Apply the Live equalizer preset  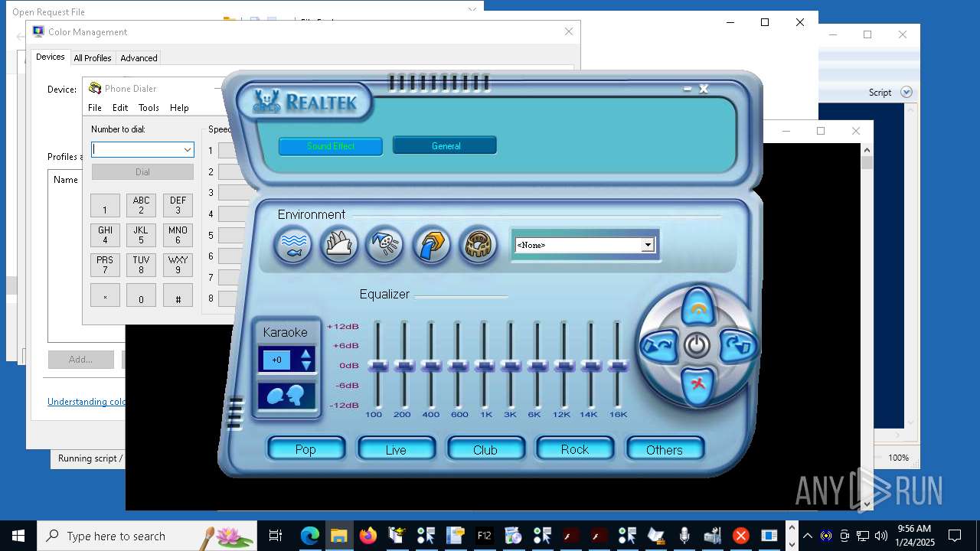pos(396,449)
